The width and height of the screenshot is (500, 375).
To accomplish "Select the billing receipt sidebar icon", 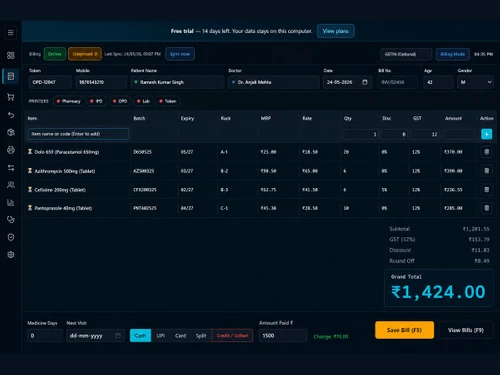I will pyautogui.click(x=11, y=76).
